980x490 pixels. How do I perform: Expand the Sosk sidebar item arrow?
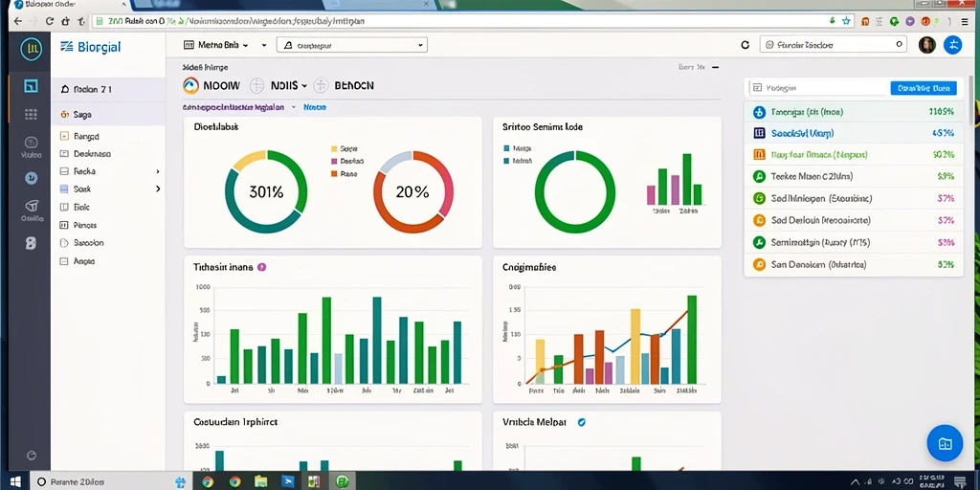[x=158, y=189]
